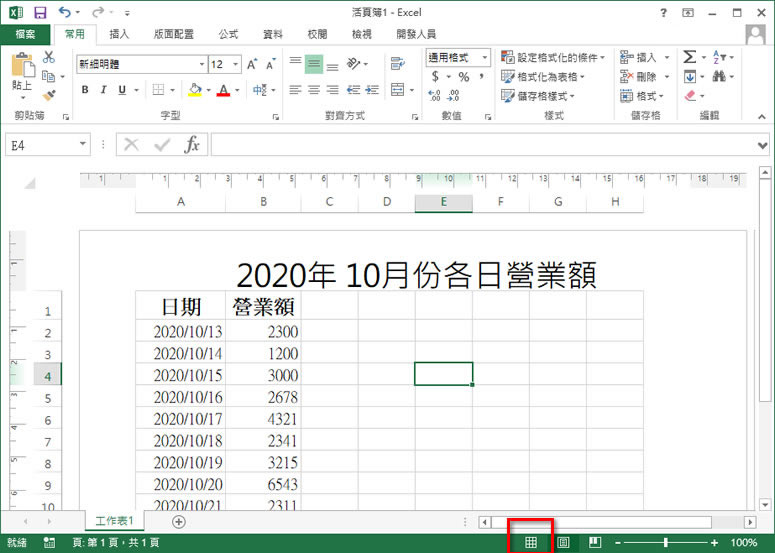Switch to Normal view in status bar
Image resolution: width=775 pixels, height=553 pixels.
[530, 543]
